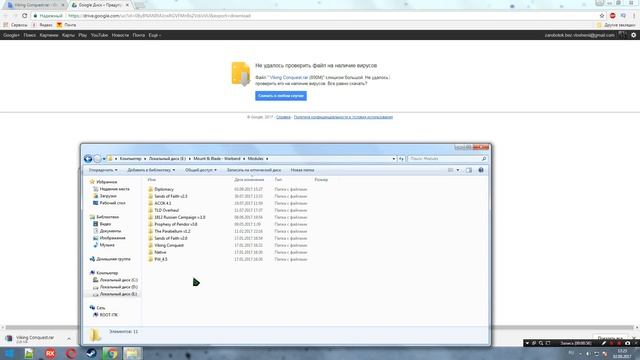Toggle the preview pane in Explorer toolbar

(x=469, y=170)
